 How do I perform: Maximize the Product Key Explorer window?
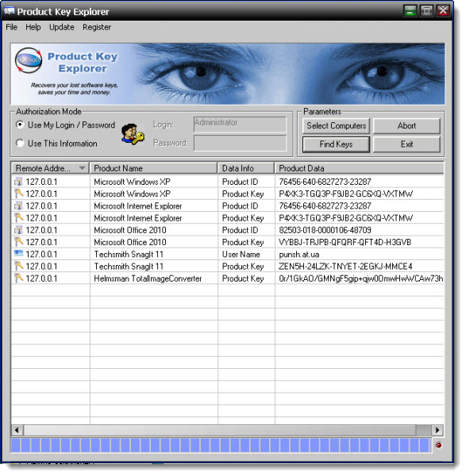click(426, 11)
